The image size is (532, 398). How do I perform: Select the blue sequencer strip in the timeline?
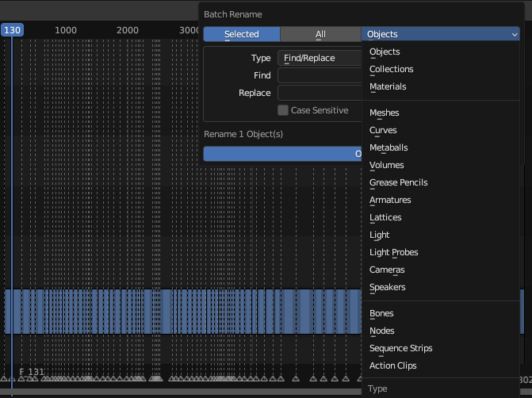[x=182, y=312]
